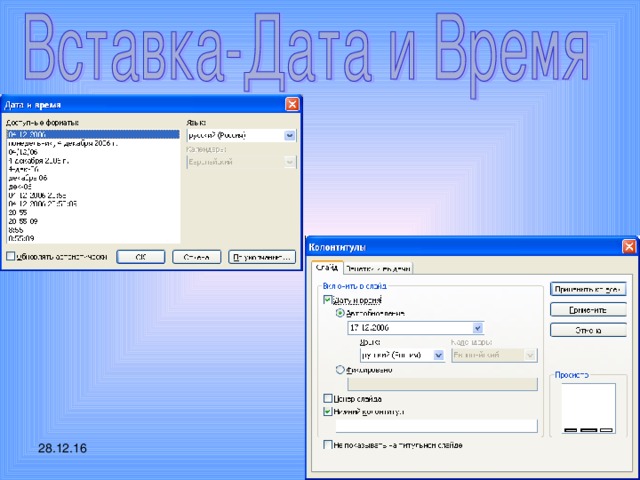Screen dimensions: 640x480
Task: Select the 04.12.2006 20:55:09 format
Action: [93, 204]
